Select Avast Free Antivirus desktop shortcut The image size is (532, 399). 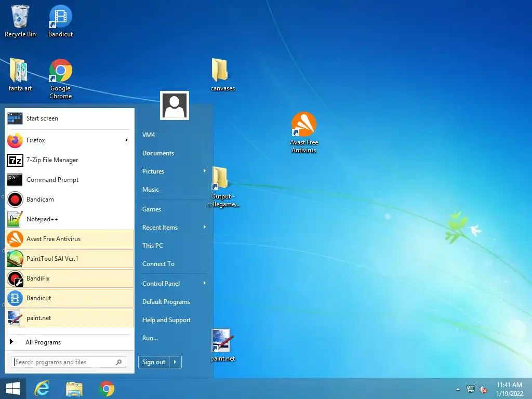(303, 132)
